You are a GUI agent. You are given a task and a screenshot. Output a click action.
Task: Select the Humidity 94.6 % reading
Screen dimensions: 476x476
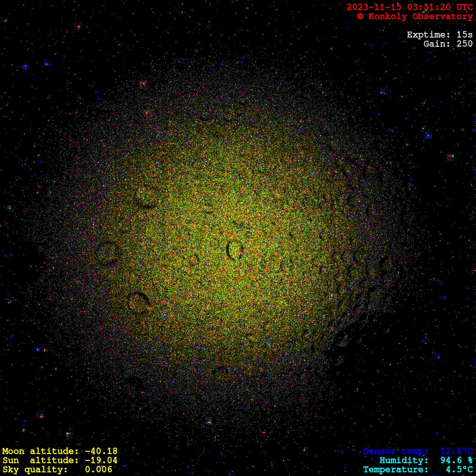point(426,460)
